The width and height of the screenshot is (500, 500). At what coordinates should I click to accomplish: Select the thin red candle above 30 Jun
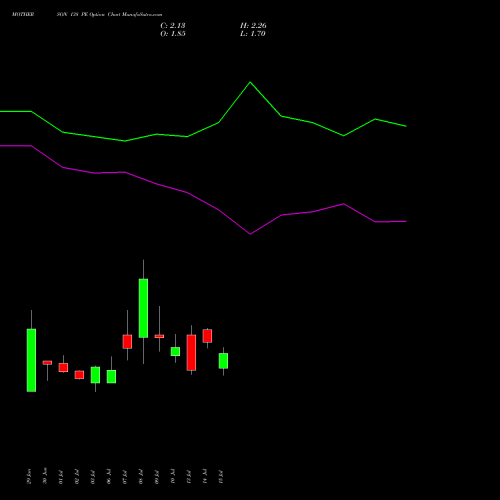tap(47, 362)
